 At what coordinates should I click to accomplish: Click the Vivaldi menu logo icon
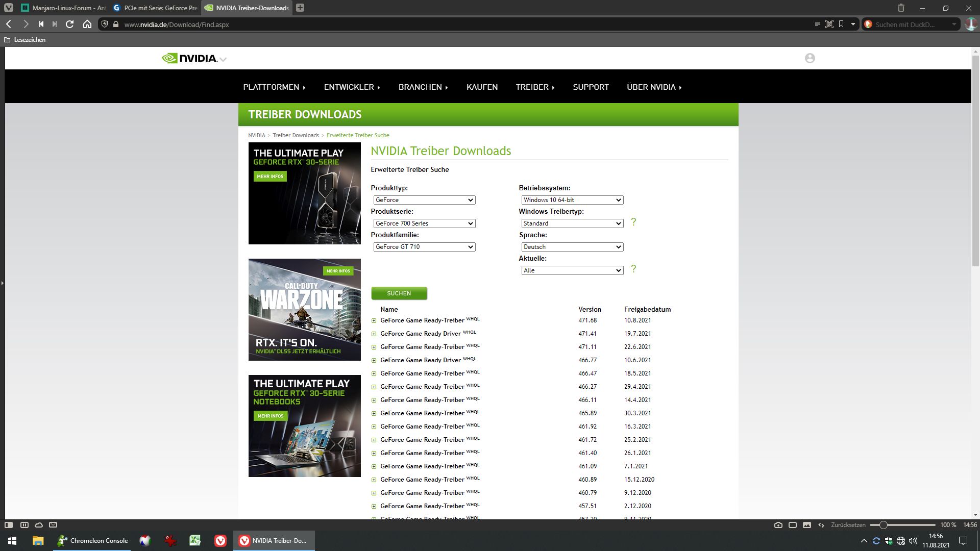click(9, 8)
